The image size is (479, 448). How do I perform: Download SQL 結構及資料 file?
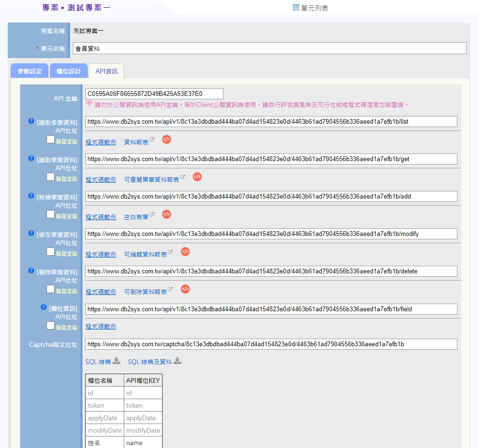tap(177, 361)
